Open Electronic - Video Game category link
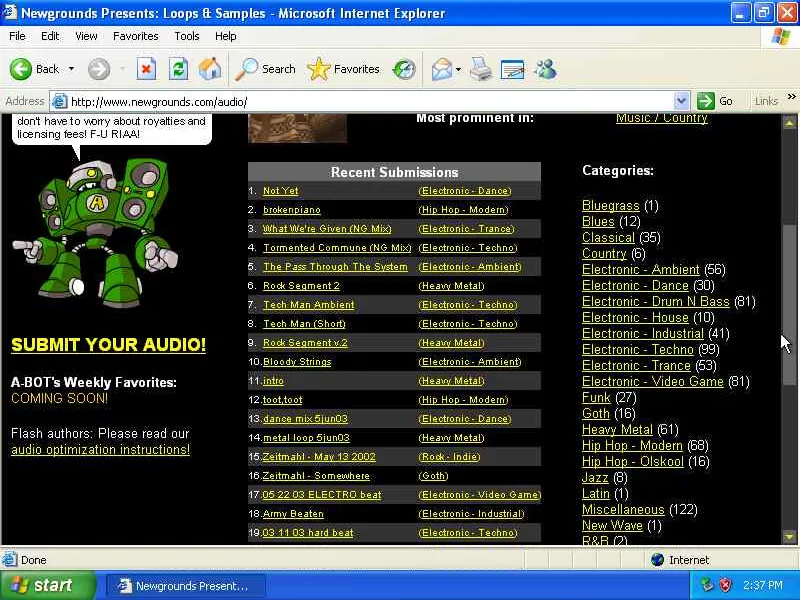 (653, 382)
